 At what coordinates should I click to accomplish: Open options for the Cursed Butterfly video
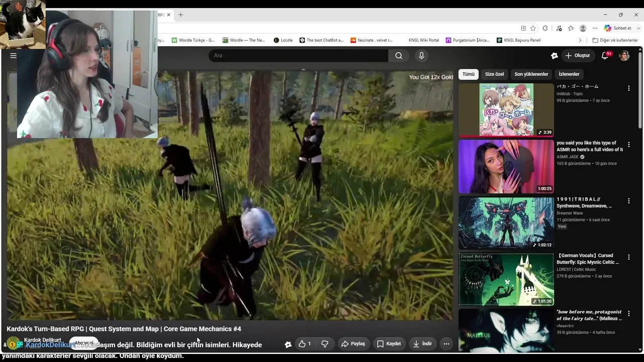[x=628, y=257]
